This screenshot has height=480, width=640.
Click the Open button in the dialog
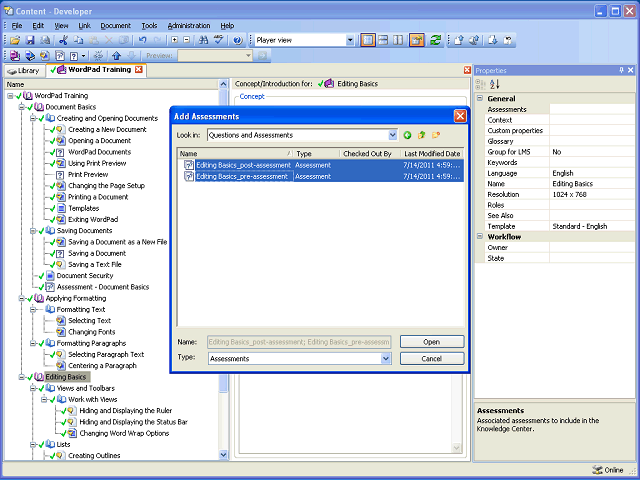pyautogui.click(x=432, y=342)
